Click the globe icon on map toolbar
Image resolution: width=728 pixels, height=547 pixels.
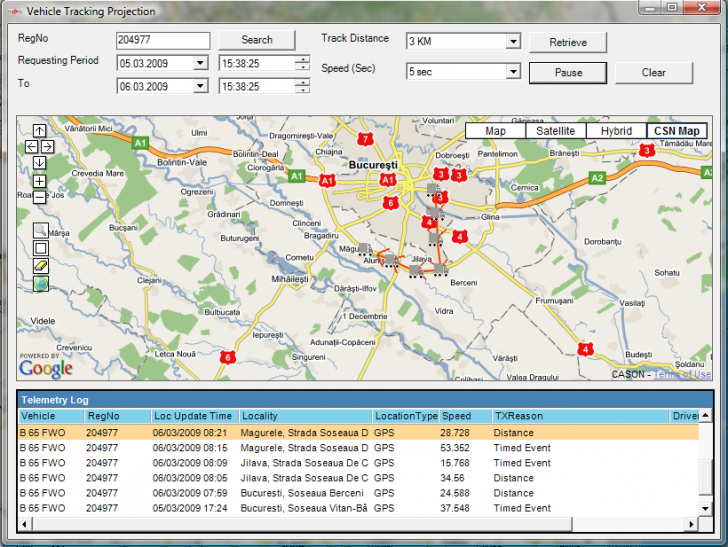pyautogui.click(x=41, y=283)
